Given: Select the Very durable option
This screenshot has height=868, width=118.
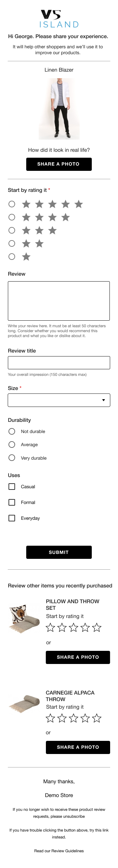Looking at the screenshot, I should point(12,458).
